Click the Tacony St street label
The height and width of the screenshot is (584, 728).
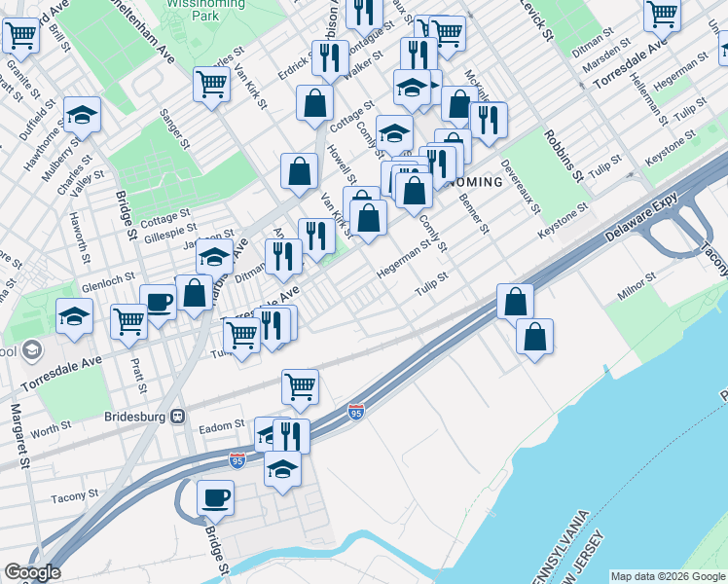75,496
